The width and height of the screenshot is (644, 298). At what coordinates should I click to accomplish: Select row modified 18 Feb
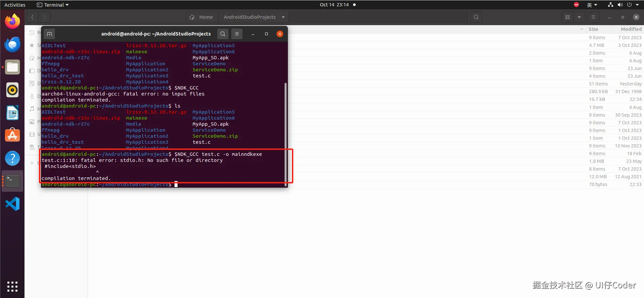(x=366, y=154)
